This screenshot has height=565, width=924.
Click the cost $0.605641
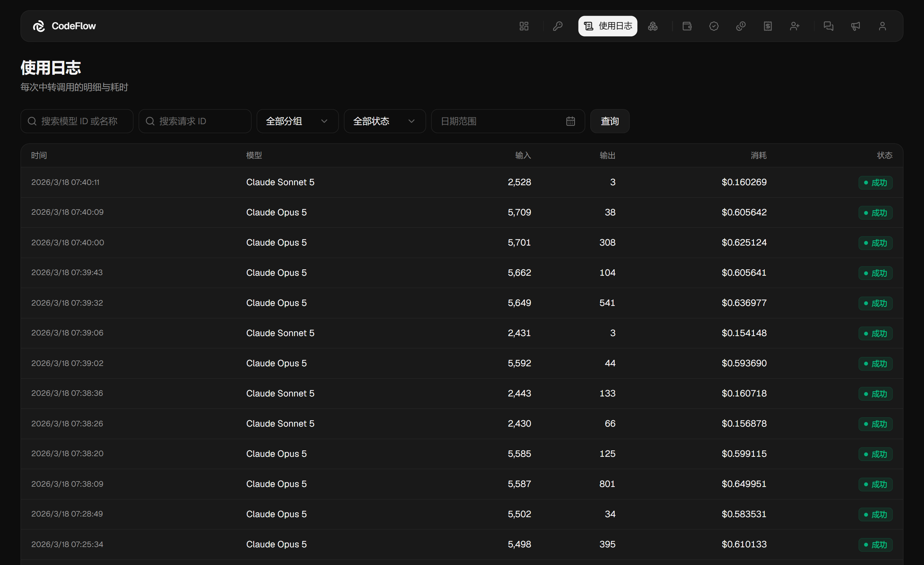tap(744, 273)
